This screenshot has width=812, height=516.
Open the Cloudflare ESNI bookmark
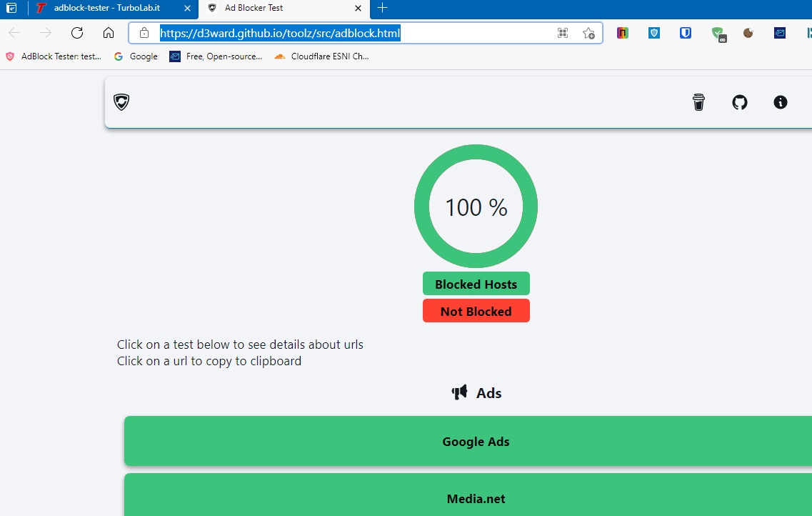coord(321,56)
